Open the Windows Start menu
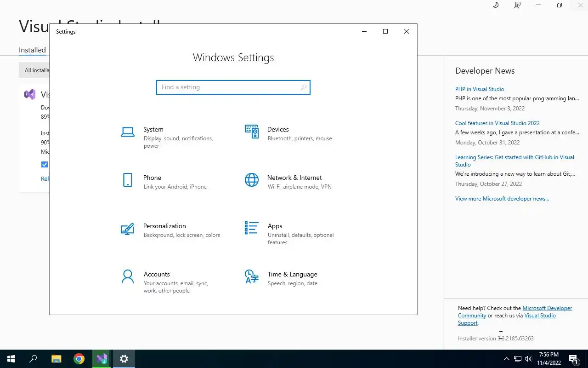 coord(11,359)
